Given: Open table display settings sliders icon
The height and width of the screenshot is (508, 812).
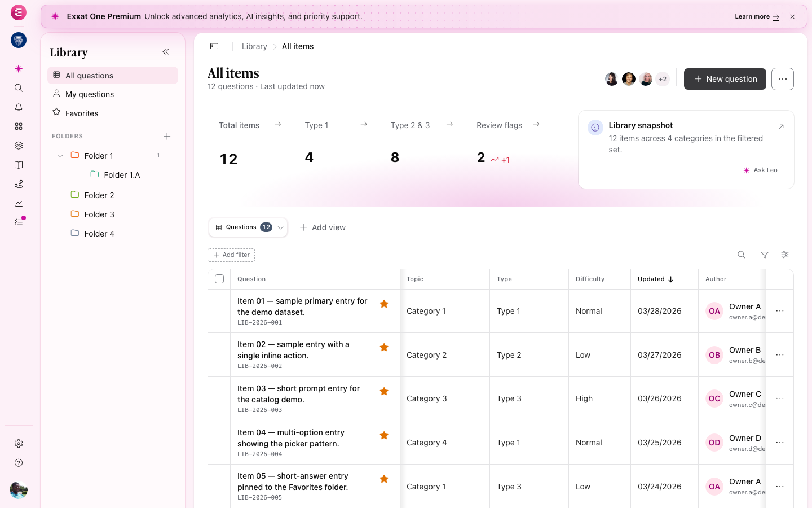Looking at the screenshot, I should [x=785, y=255].
